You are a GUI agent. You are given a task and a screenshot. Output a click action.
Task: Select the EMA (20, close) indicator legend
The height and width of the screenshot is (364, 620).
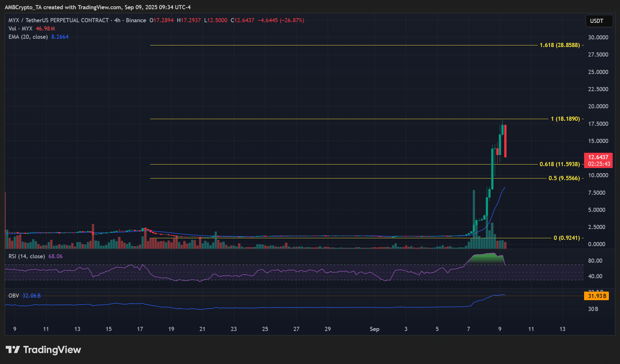click(28, 37)
